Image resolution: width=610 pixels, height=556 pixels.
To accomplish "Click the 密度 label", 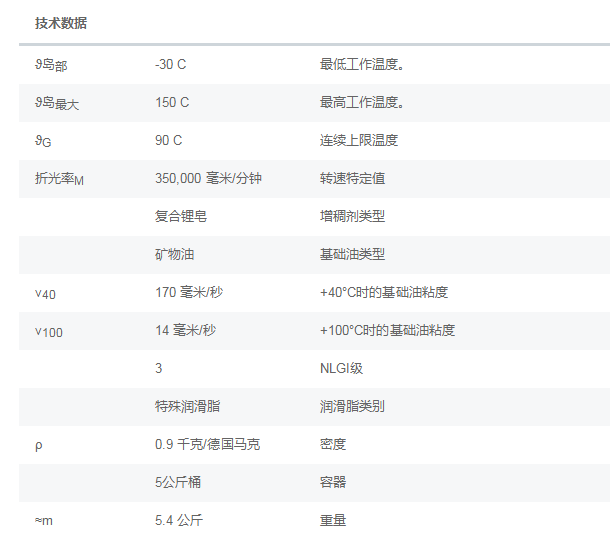I will (x=333, y=444).
